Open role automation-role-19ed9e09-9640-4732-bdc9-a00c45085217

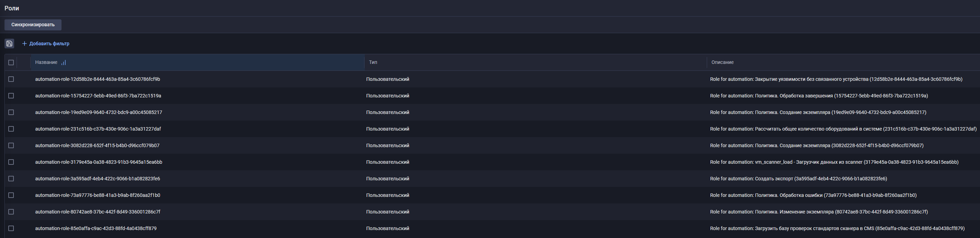[x=98, y=112]
